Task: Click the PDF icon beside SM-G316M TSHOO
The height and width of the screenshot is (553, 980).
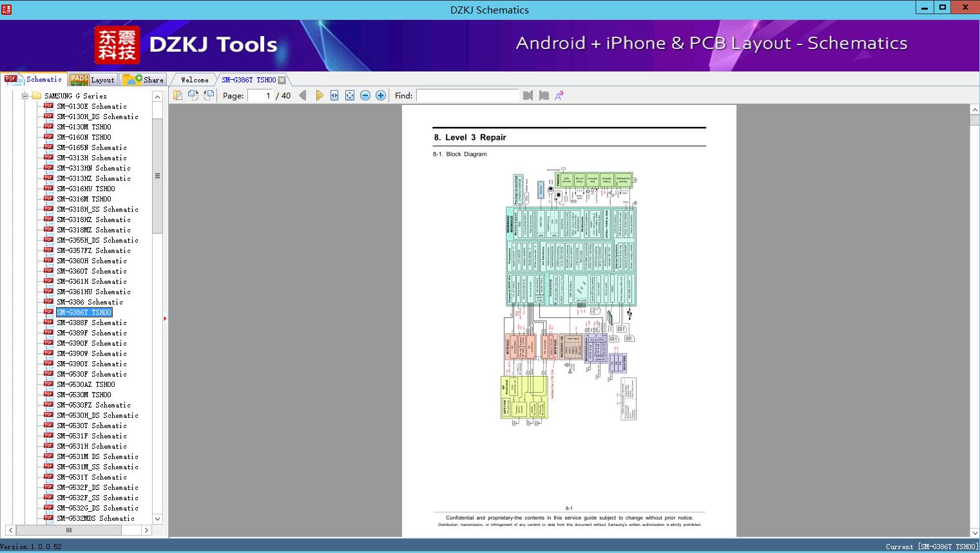Action: click(x=48, y=198)
